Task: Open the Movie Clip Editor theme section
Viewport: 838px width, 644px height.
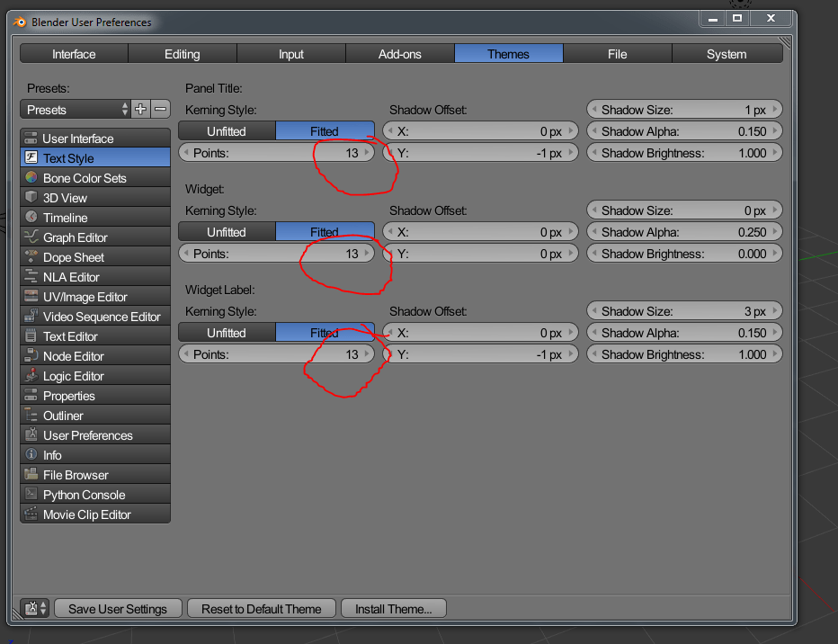Action: tap(30, 514)
